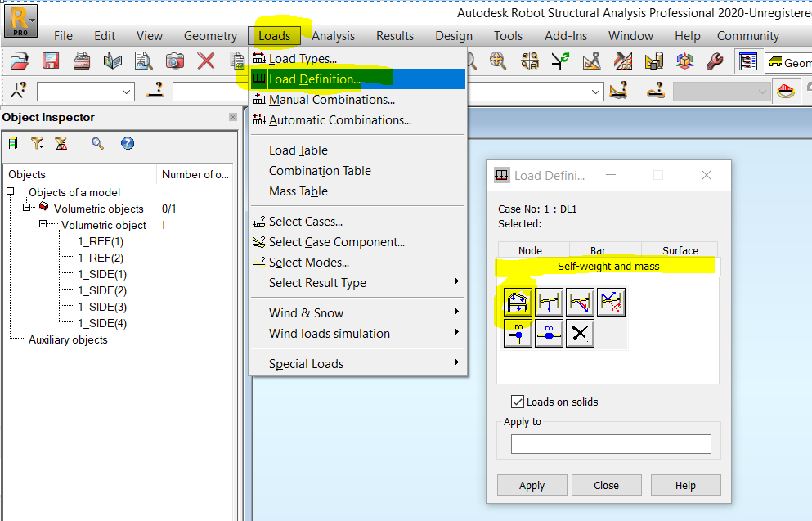812x521 pixels.
Task: Click the Apply button
Action: pos(532,485)
